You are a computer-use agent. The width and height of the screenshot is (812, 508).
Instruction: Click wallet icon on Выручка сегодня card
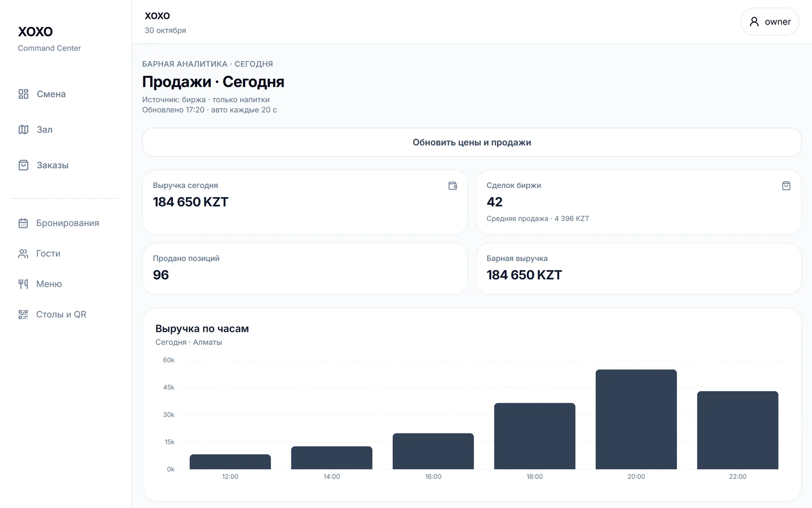coord(453,186)
